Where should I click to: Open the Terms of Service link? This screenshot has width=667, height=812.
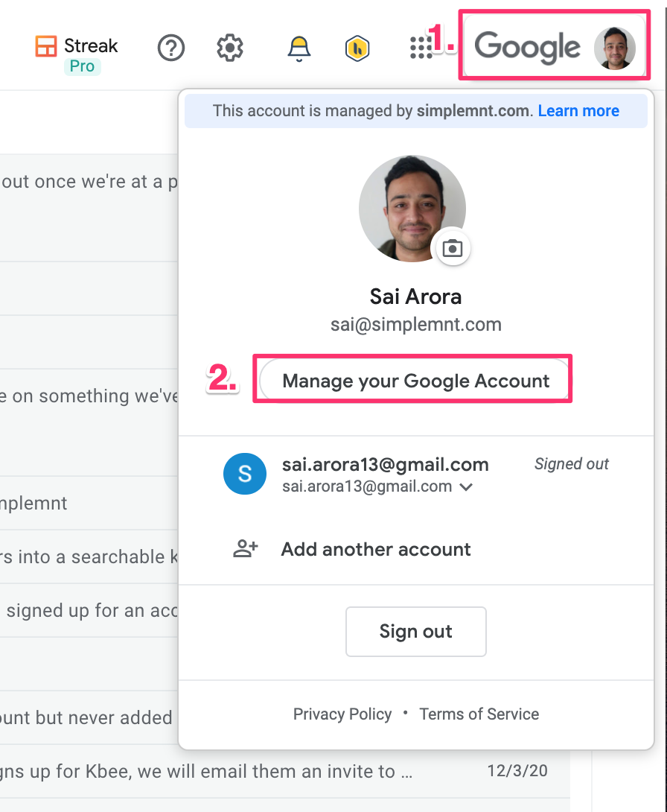click(479, 714)
